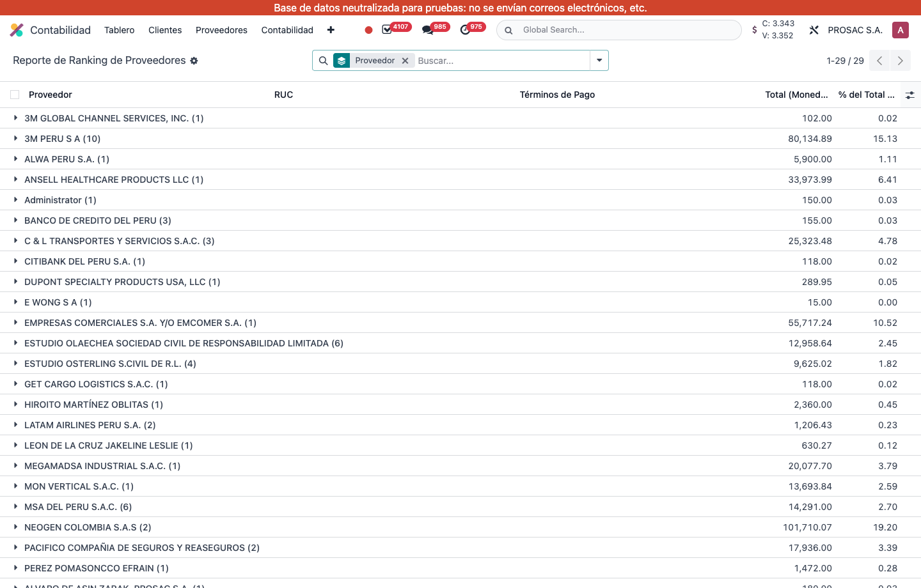Sort by Total (Moneda) column header

[796, 95]
